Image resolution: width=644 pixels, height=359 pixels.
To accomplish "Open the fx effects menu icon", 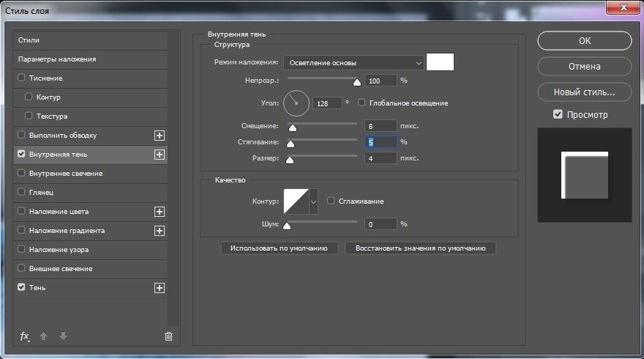I will click(25, 336).
